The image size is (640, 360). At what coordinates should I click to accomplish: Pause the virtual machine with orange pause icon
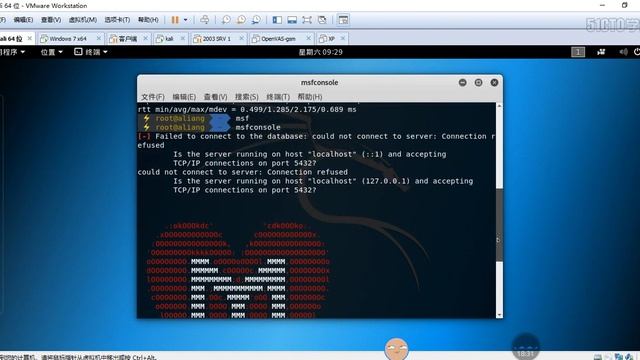175,20
